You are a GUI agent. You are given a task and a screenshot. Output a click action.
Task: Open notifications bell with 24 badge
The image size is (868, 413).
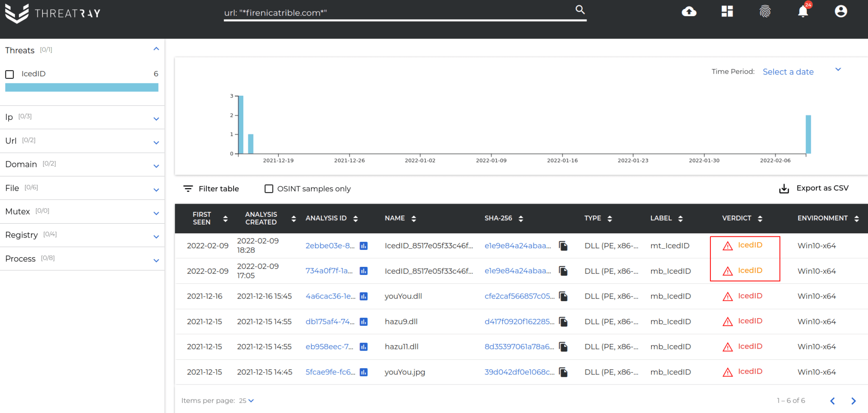(803, 11)
